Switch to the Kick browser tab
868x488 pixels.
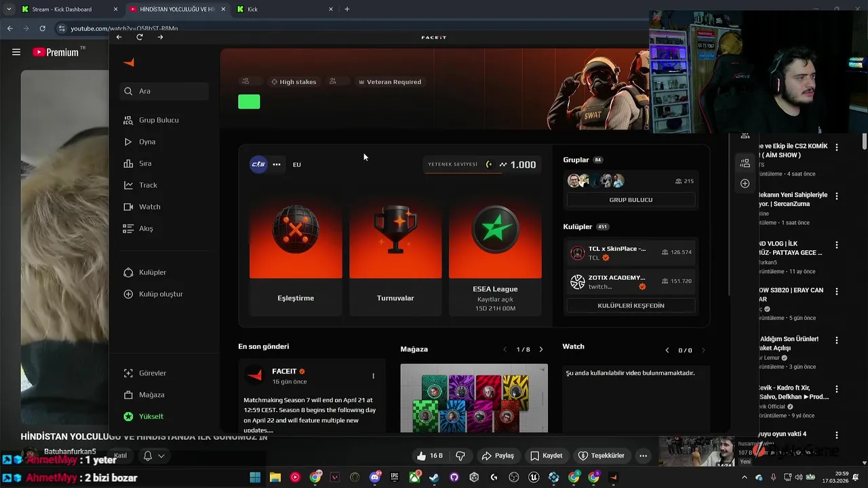click(285, 9)
